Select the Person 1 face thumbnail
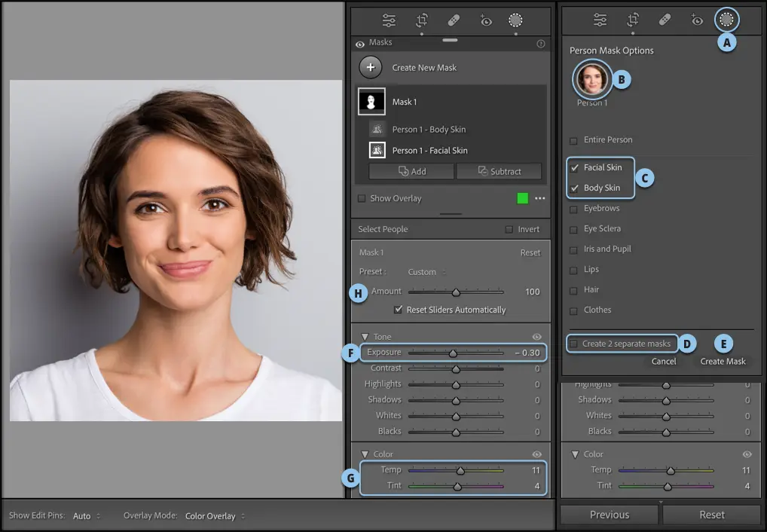This screenshot has height=532, width=767. pos(592,79)
